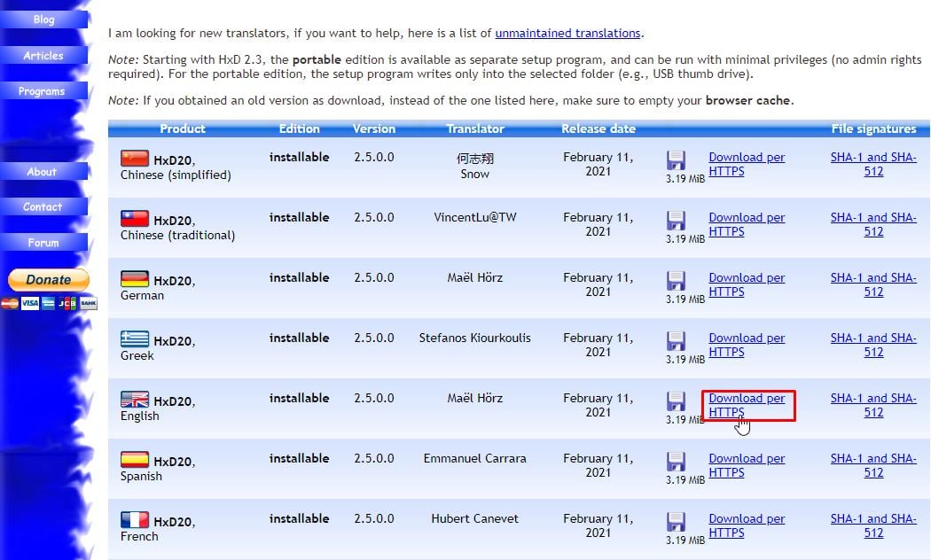Click the US/UK flag icon for English
The image size is (931, 560).
pos(135,400)
